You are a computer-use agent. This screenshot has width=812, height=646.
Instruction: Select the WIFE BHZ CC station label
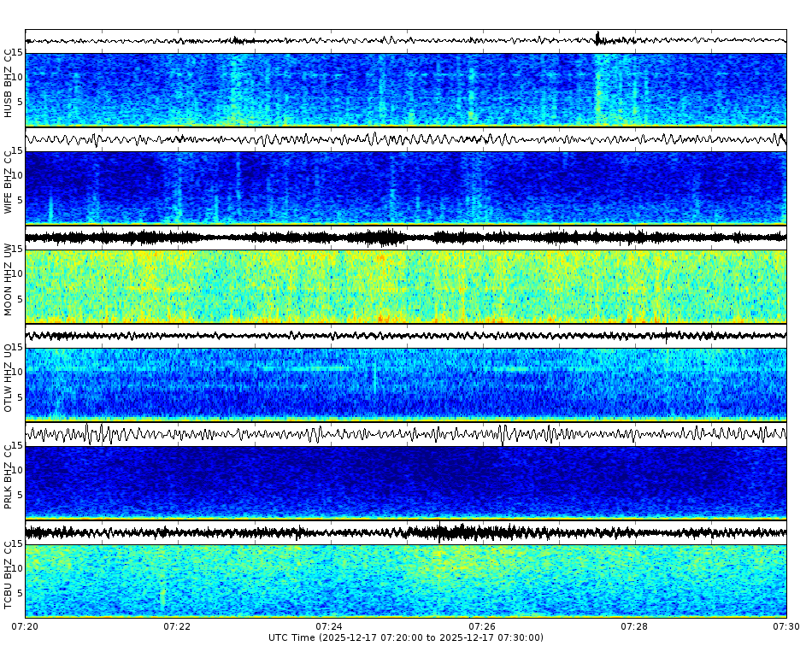pos(9,181)
